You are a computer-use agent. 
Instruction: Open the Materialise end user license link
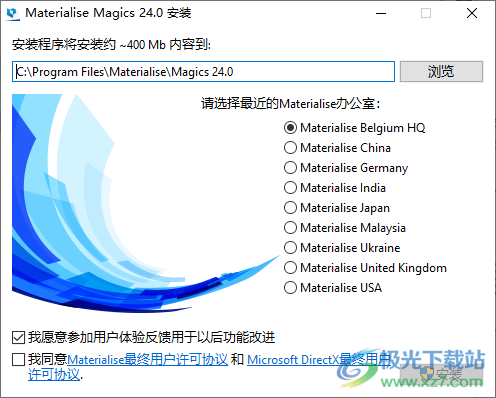click(x=147, y=360)
